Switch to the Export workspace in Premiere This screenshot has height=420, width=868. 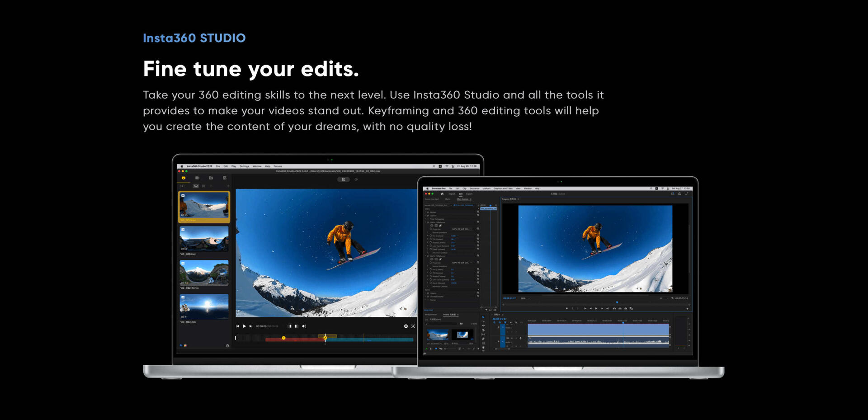tap(469, 194)
